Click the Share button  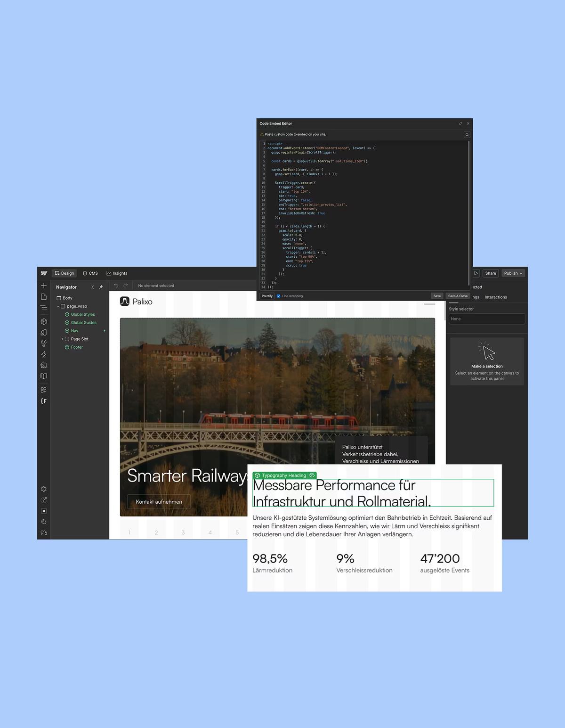pos(491,273)
